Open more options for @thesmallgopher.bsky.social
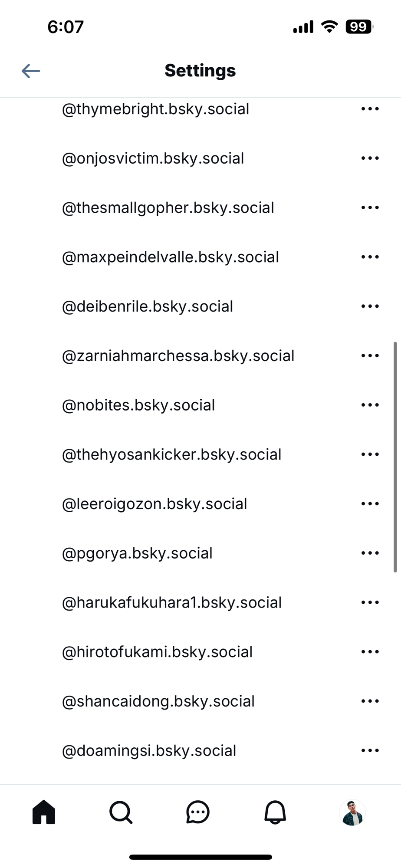The width and height of the screenshot is (401, 868). click(x=370, y=208)
